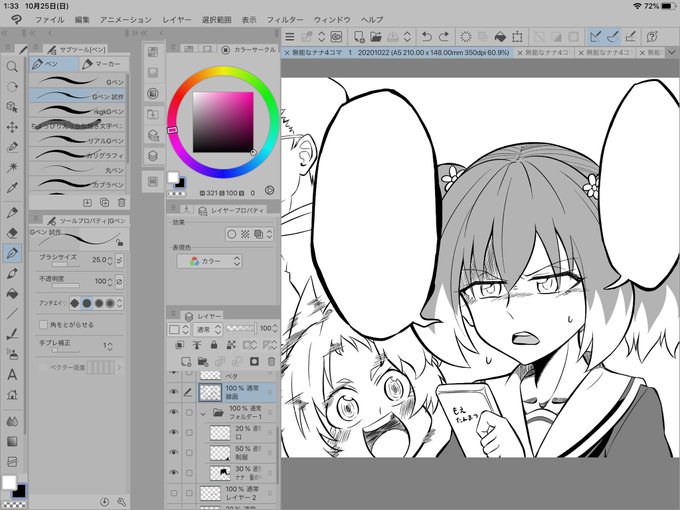The image size is (680, 510).
Task: Toggle set as reference layer lighthouse icon
Action: (196, 345)
